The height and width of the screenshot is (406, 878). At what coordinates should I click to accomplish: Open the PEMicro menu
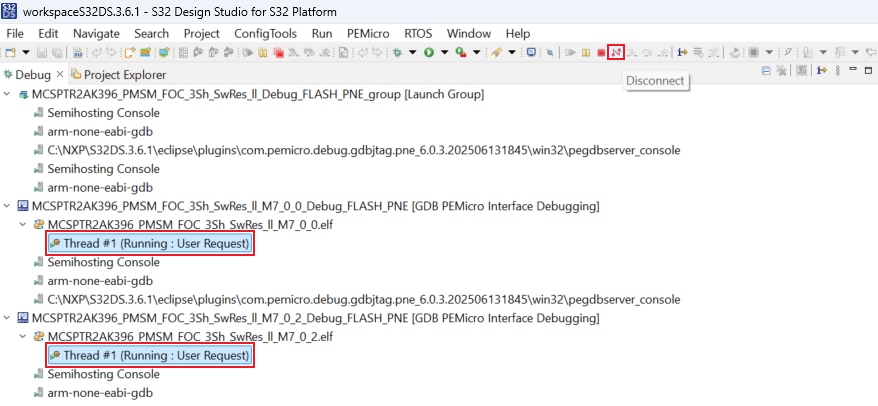click(x=368, y=33)
